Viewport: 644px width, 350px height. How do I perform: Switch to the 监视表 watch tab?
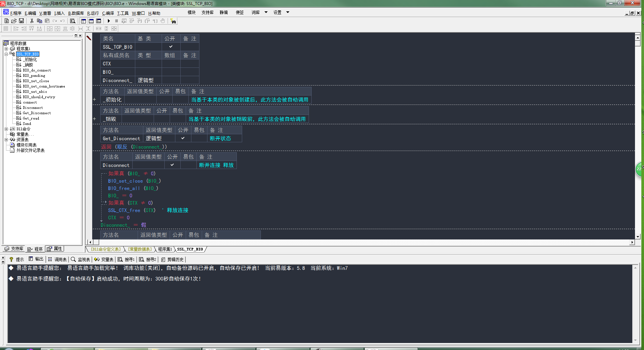click(80, 259)
